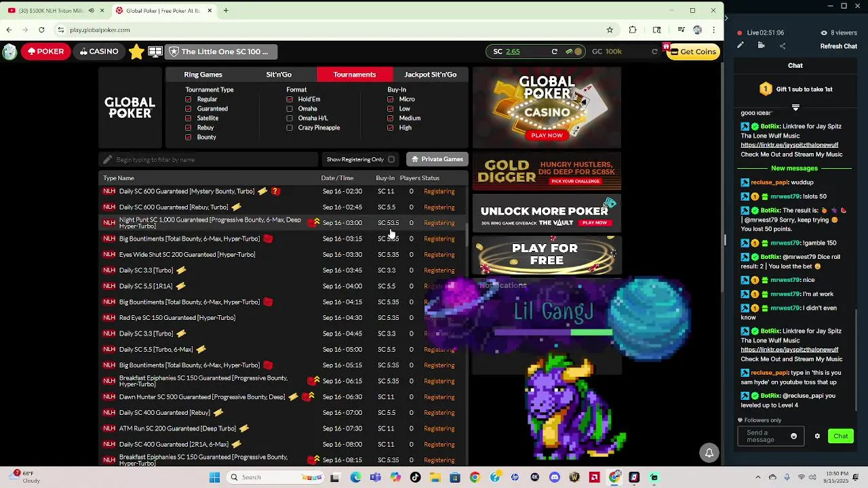Image resolution: width=868 pixels, height=488 pixels.
Task: Bookmark this page with the star icon
Action: (x=610, y=30)
